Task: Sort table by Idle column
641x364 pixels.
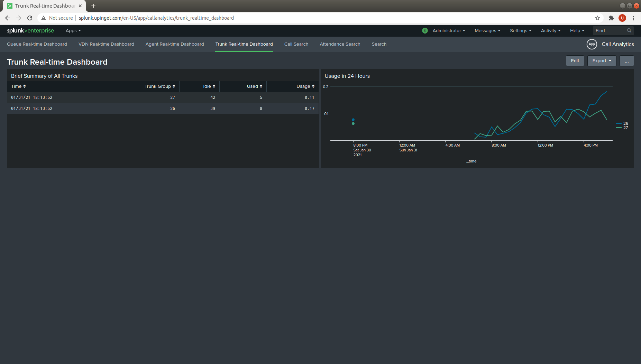Action: (x=209, y=86)
